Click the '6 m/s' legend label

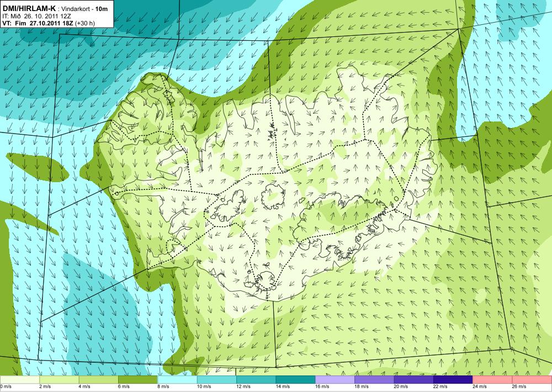124,386
